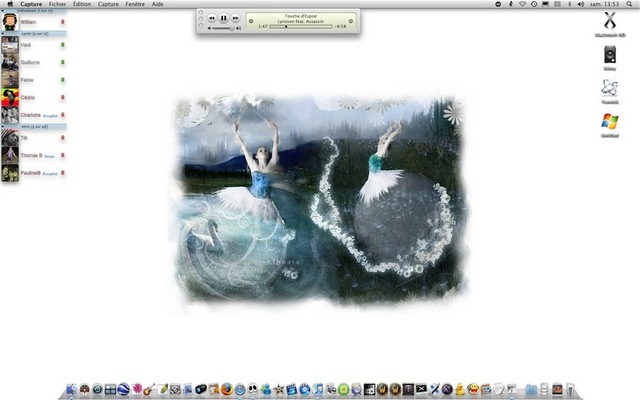Open Spotlight search magnifier in menu bar
Viewport: 640px width, 400px height.
(x=629, y=4)
